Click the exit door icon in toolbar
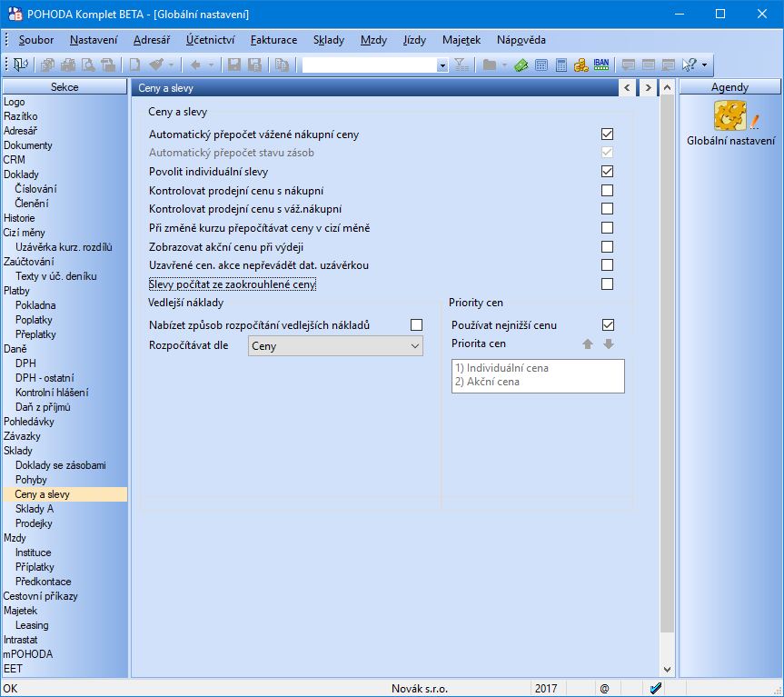 point(21,65)
